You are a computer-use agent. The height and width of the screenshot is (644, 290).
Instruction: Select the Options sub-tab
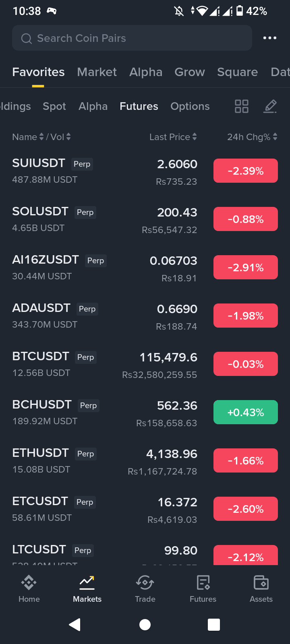(x=190, y=106)
